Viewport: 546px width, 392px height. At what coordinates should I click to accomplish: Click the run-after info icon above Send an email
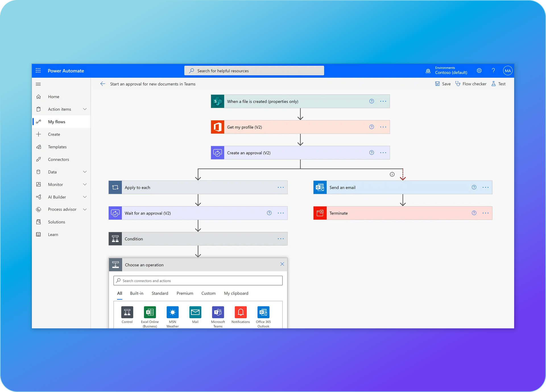click(392, 174)
